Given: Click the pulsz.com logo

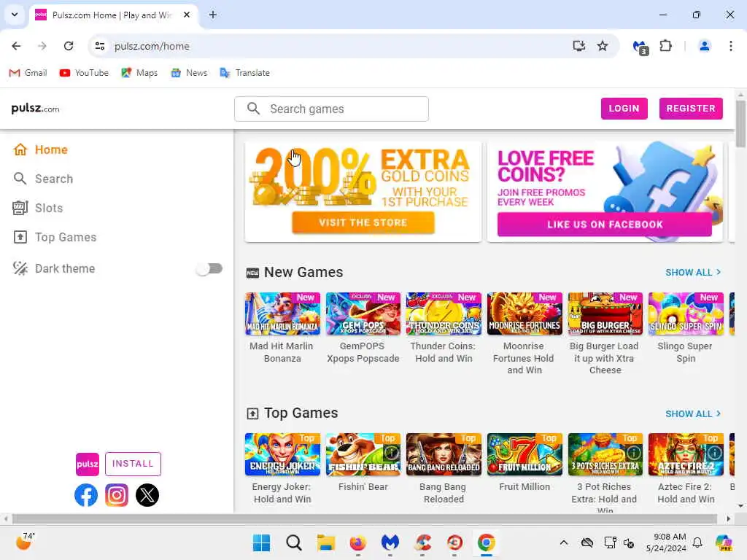Looking at the screenshot, I should click(35, 109).
